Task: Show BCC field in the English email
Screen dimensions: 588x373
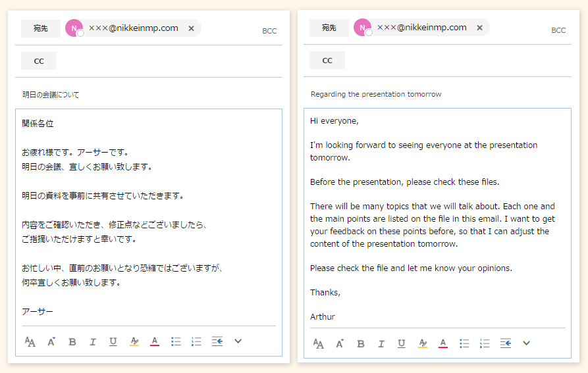Action: (x=558, y=30)
